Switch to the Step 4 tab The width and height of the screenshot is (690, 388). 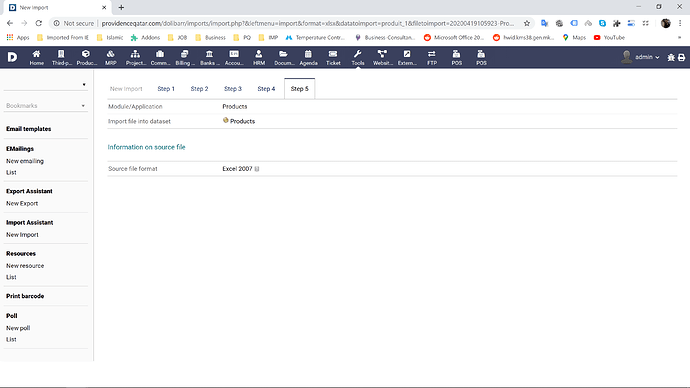click(266, 89)
